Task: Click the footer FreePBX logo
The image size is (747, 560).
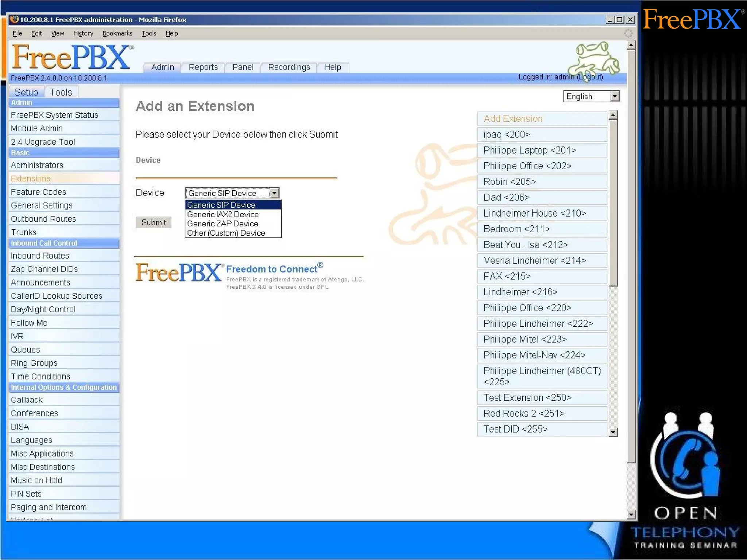Action: point(178,273)
